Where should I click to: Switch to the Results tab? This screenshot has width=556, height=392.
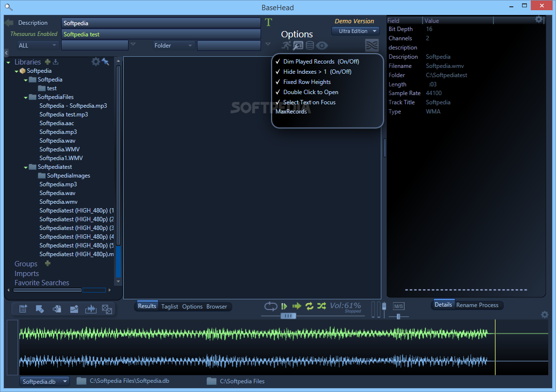(147, 306)
